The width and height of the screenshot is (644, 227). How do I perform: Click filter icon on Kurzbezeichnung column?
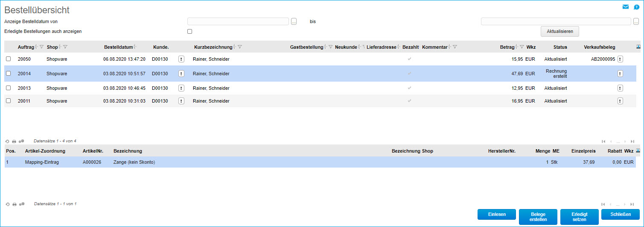240,47
